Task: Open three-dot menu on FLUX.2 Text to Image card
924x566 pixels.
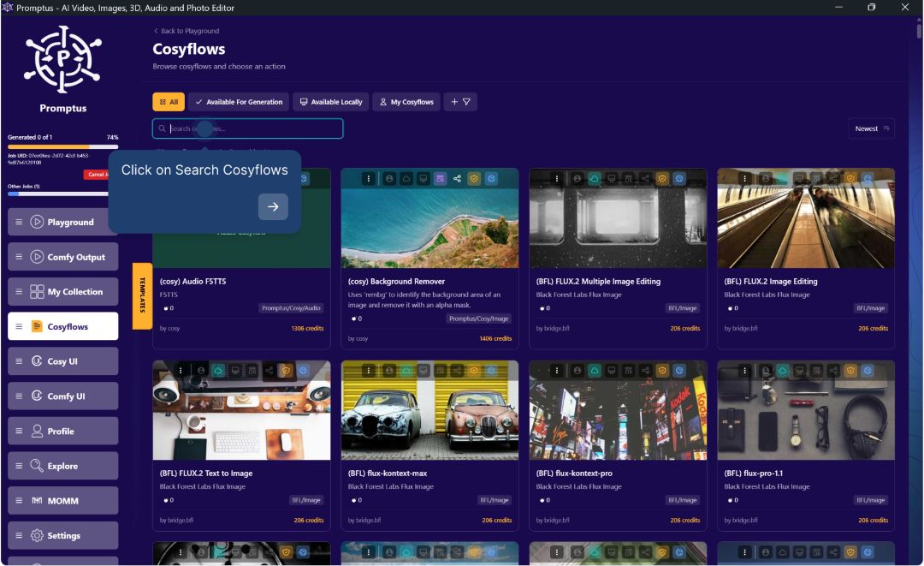Action: tap(181, 370)
